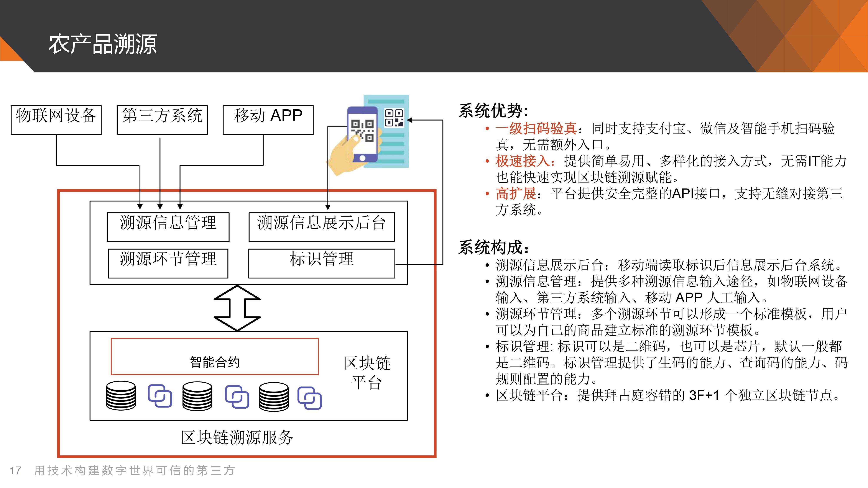Image resolution: width=868 pixels, height=488 pixels.
Task: Click the 溯源信息管理 module box
Action: click(168, 227)
